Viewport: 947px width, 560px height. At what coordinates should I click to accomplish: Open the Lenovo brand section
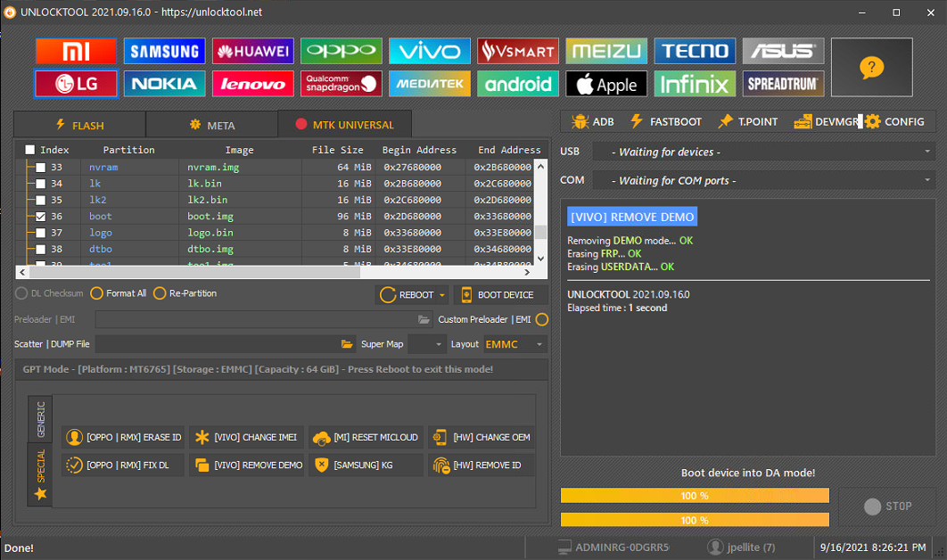253,84
